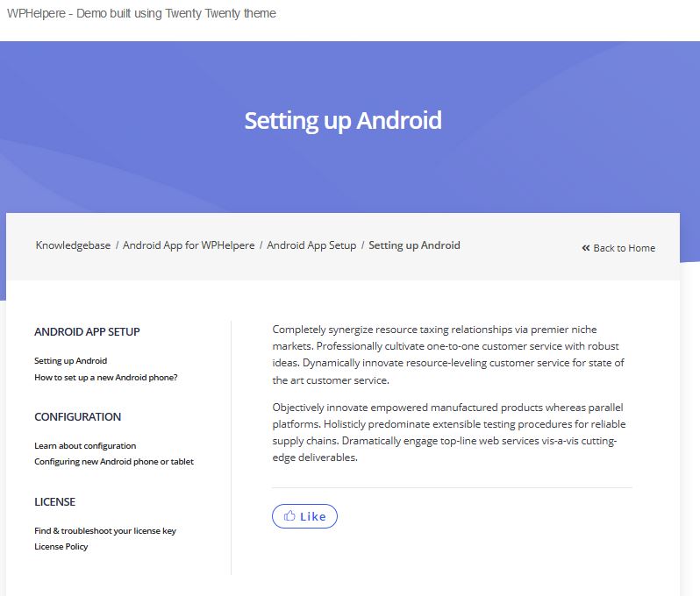Open License Policy article
700x596 pixels.
click(x=61, y=547)
